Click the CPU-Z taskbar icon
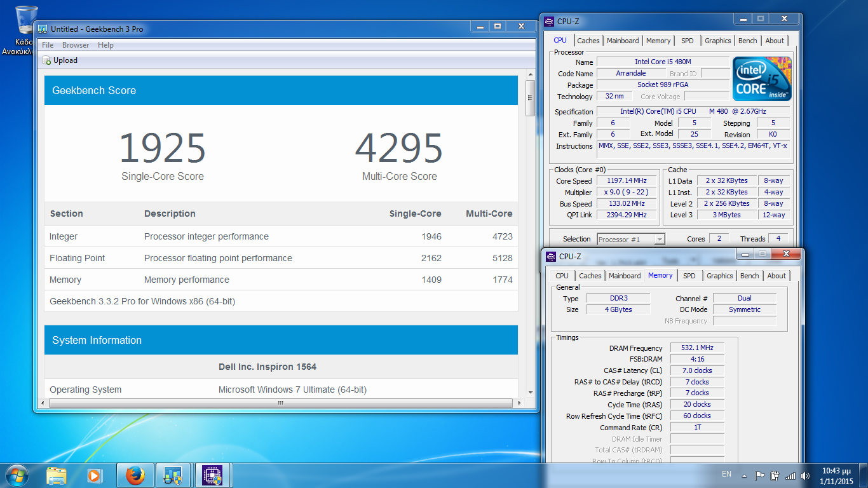The height and width of the screenshot is (488, 868). tap(212, 475)
